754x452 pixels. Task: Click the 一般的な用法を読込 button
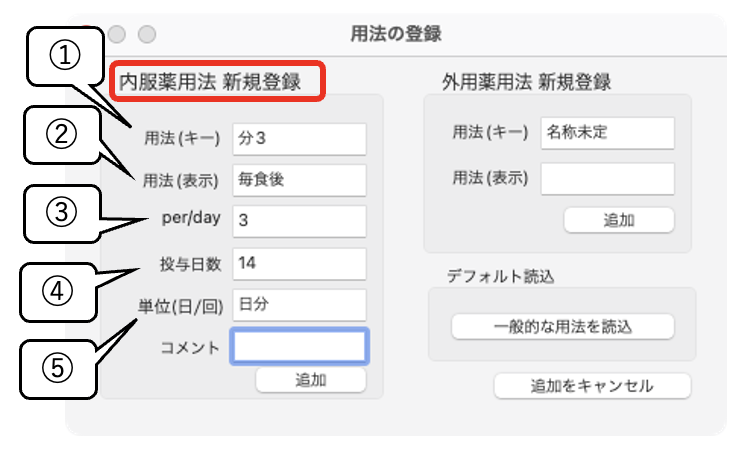(563, 326)
